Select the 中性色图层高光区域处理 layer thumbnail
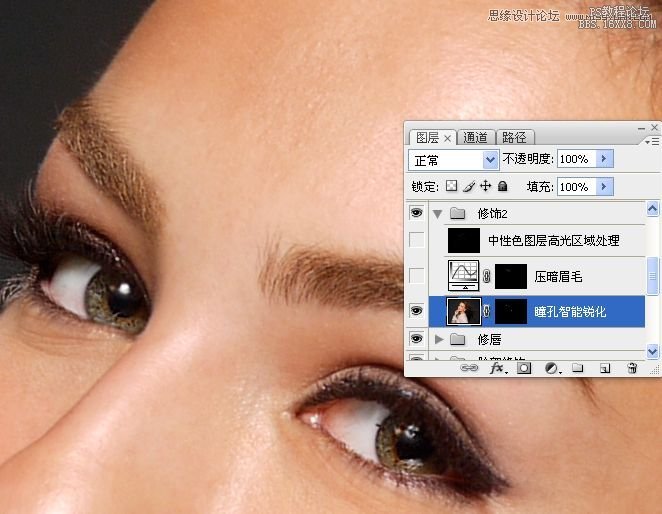 pyautogui.click(x=464, y=240)
